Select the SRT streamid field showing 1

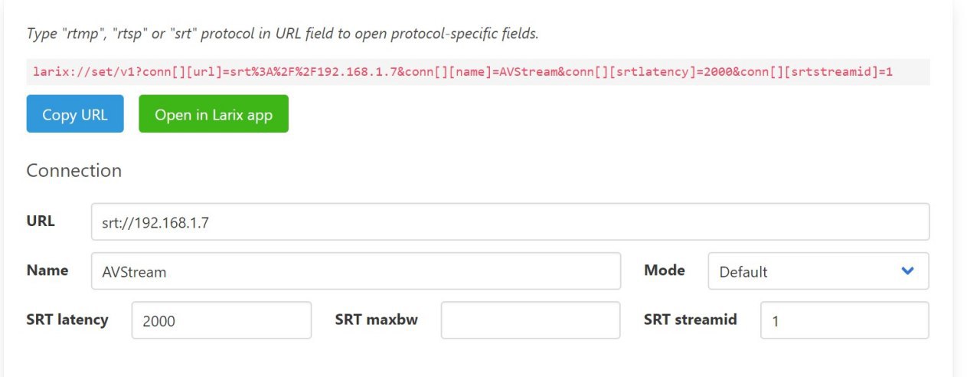[844, 320]
